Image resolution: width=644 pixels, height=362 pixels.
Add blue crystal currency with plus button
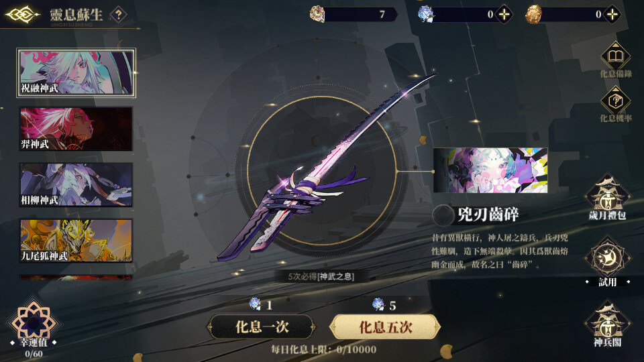click(x=504, y=15)
